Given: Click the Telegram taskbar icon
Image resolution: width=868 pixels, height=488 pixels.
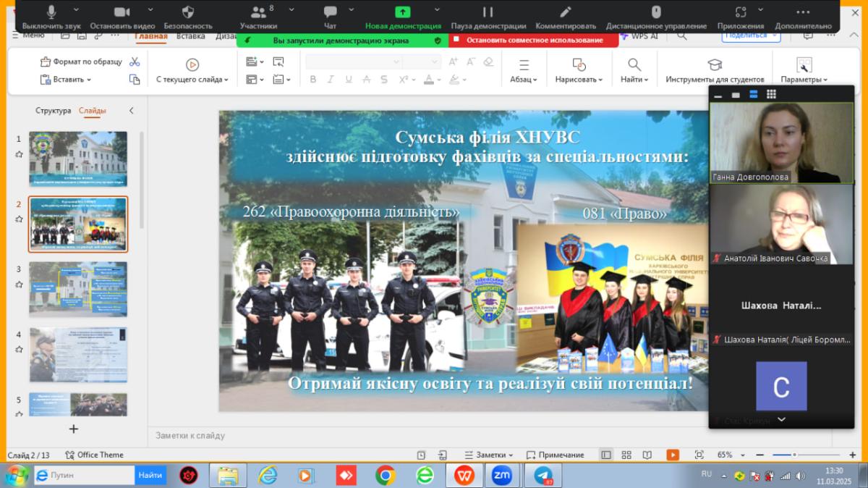Looking at the screenshot, I should coord(543,476).
